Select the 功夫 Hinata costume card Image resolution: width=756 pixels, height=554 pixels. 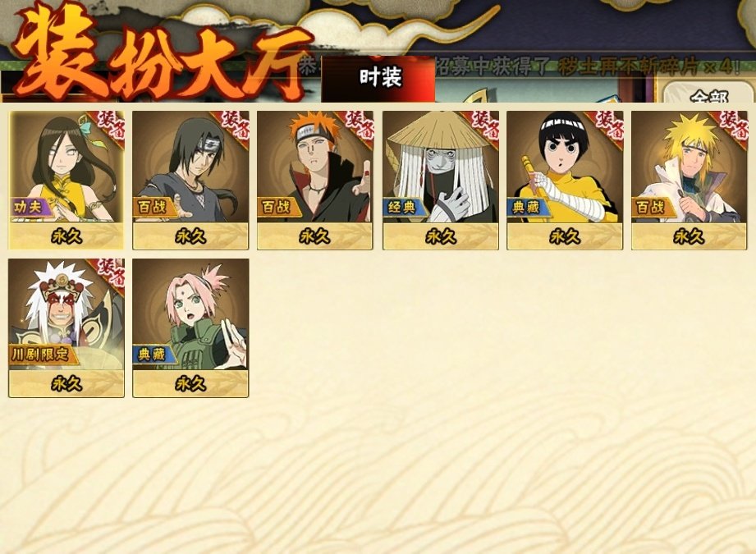pos(66,180)
